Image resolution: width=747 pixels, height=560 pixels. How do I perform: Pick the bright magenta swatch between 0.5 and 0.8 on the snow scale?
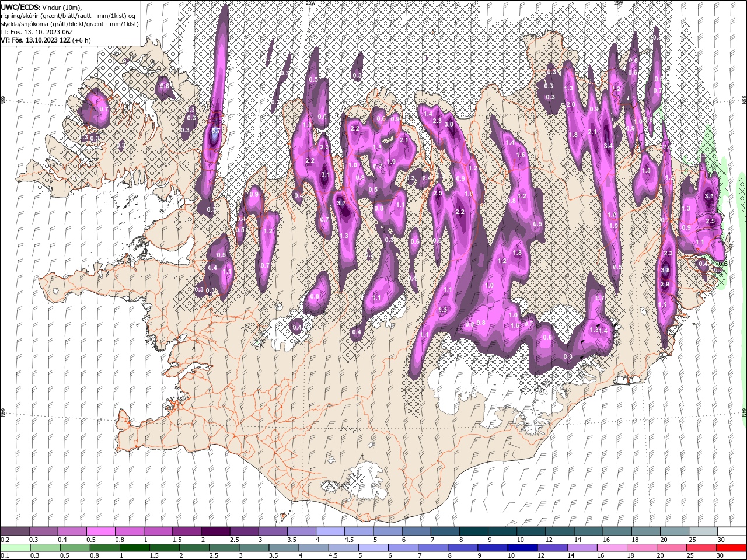[100, 531]
